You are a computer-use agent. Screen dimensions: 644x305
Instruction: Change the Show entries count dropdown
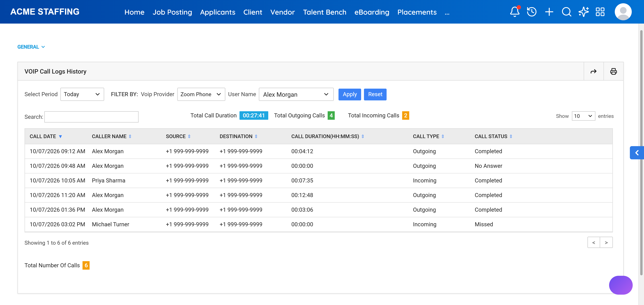click(583, 116)
